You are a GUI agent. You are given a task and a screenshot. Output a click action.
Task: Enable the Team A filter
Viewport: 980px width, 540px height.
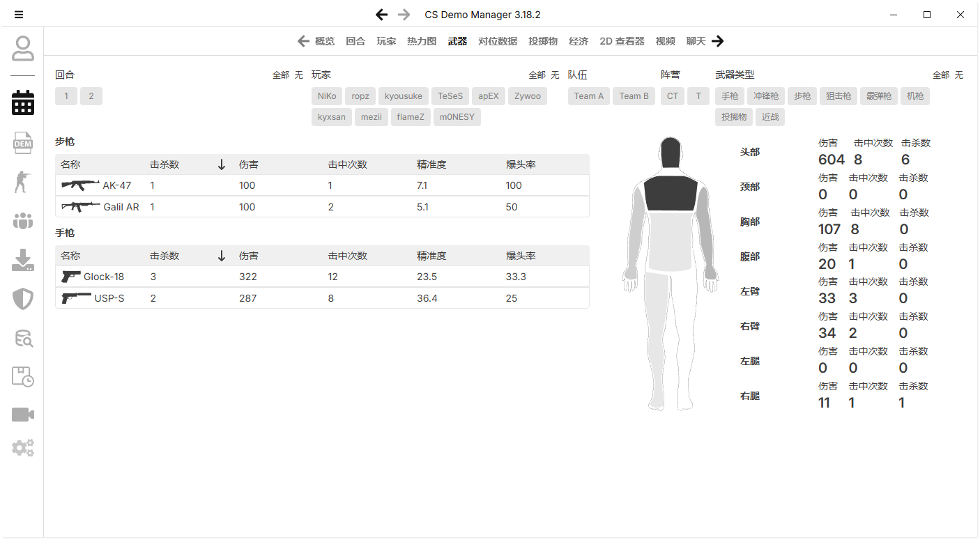[588, 96]
